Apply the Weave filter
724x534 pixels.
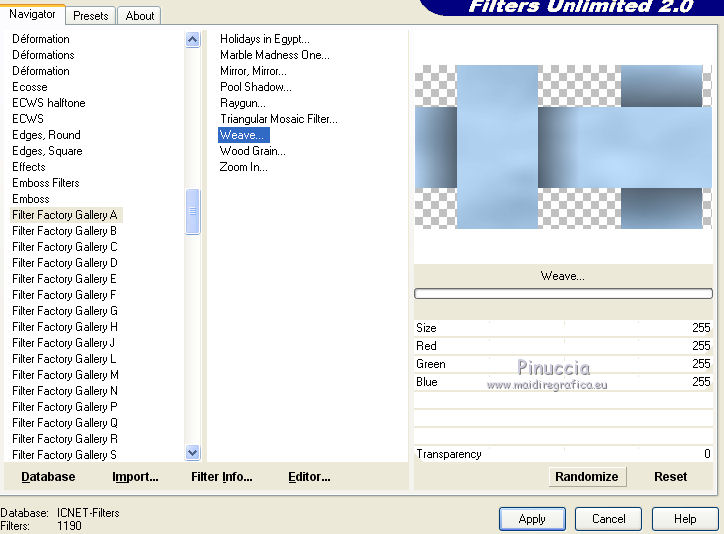click(x=532, y=519)
